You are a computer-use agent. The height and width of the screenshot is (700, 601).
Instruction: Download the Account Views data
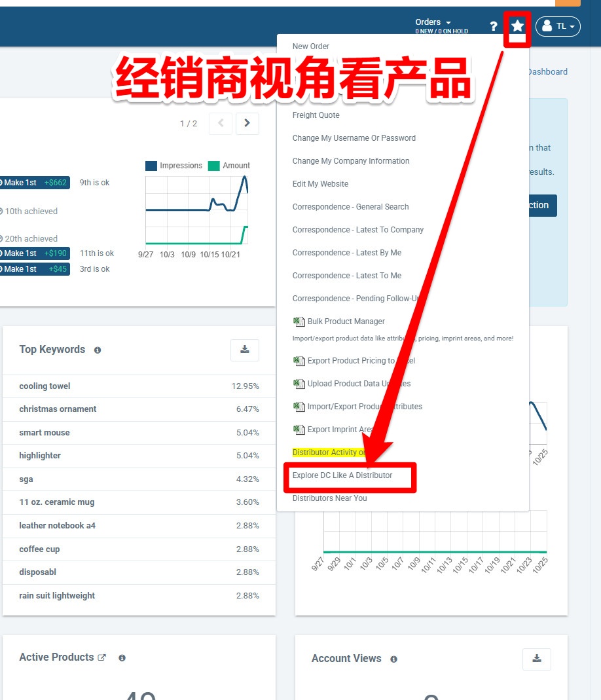pyautogui.click(x=537, y=659)
